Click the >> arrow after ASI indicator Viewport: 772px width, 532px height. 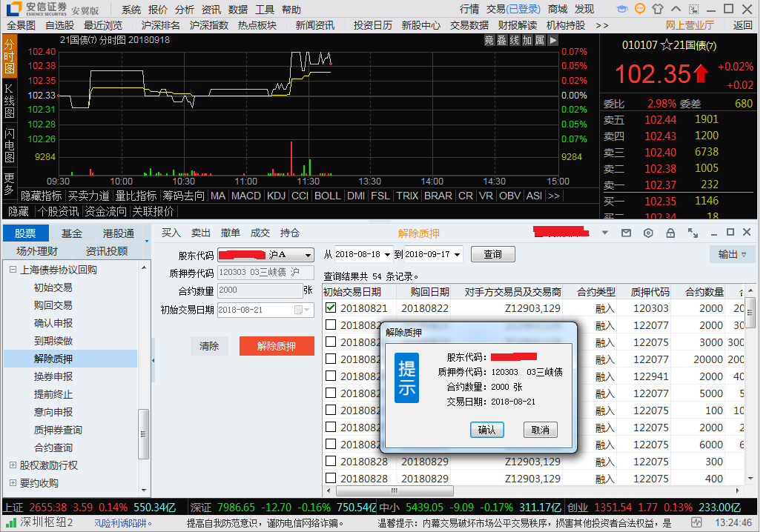pos(554,196)
